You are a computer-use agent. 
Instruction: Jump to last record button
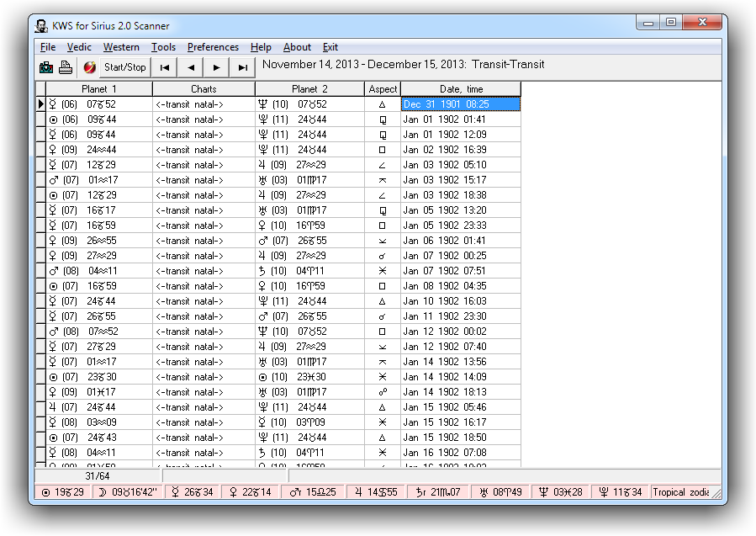[242, 67]
